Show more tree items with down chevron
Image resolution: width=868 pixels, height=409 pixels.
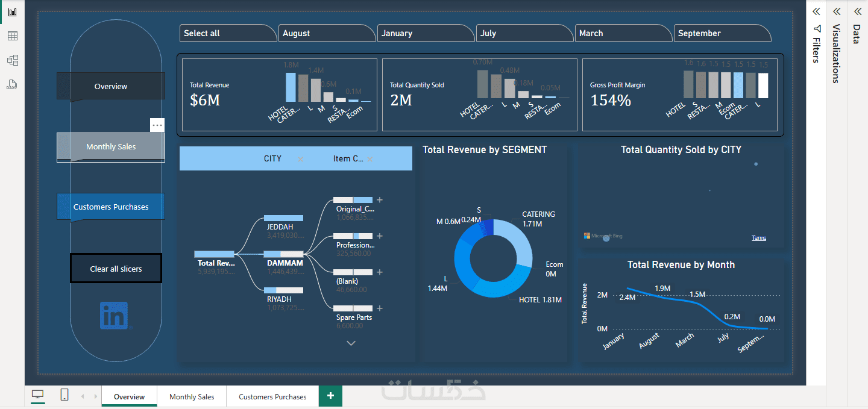tap(351, 343)
